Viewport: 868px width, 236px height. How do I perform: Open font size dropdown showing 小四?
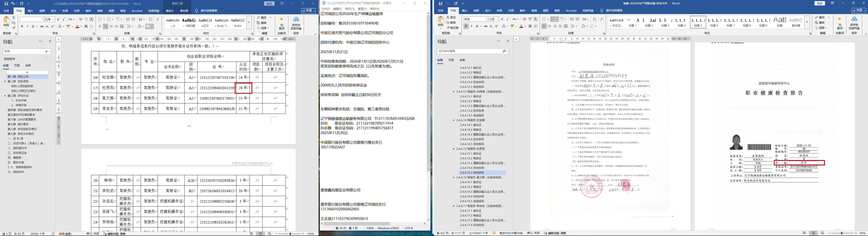498,19
